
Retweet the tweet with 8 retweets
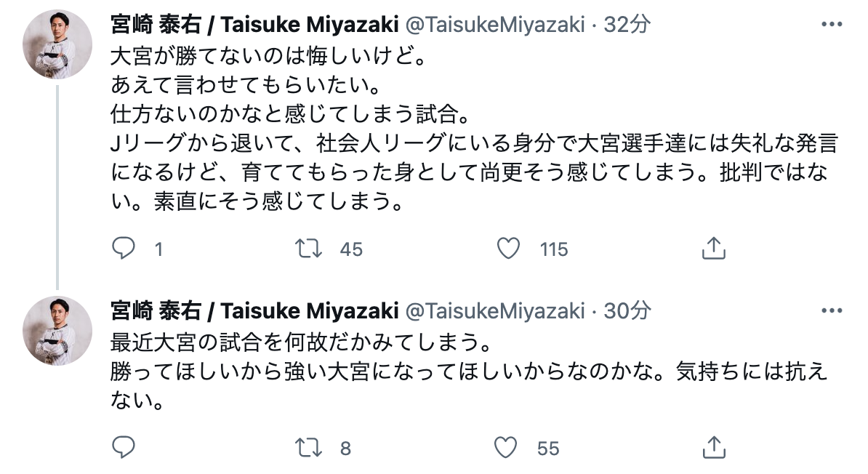click(x=312, y=448)
